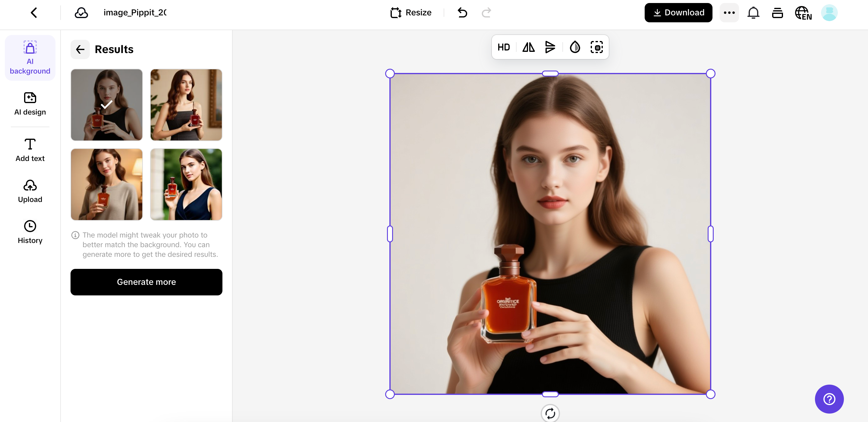Undo the last action
Viewport: 868px width, 422px height.
pyautogui.click(x=462, y=12)
